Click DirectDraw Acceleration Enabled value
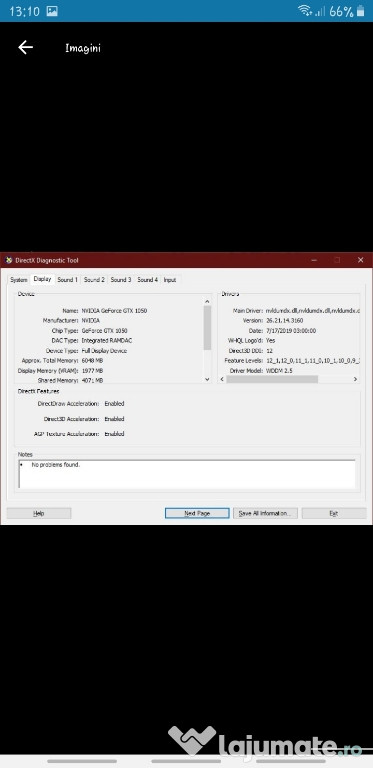Image resolution: width=373 pixels, height=768 pixels. [x=114, y=404]
